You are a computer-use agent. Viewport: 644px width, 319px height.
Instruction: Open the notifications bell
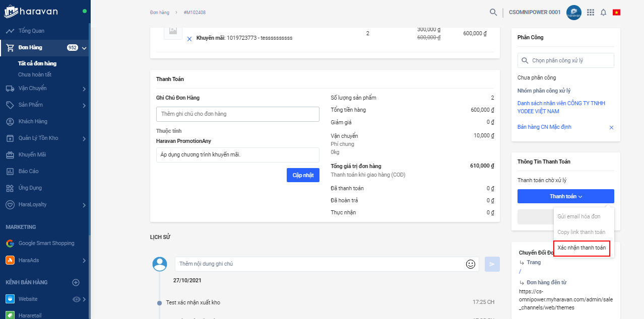coord(603,12)
